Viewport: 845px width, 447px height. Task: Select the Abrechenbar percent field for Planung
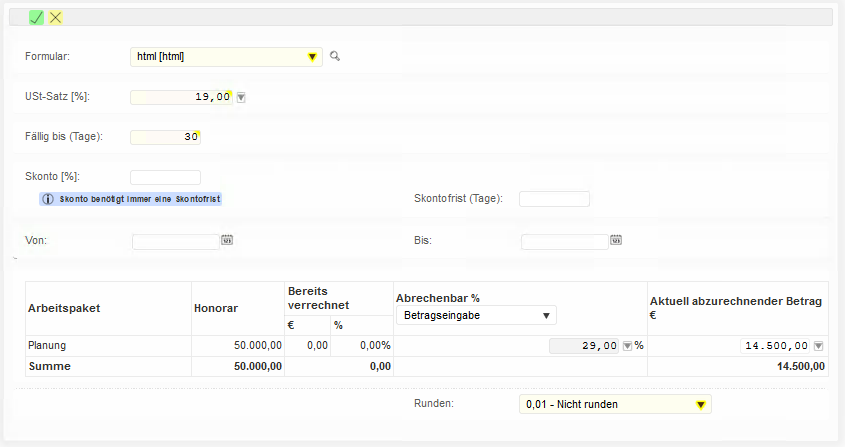pos(584,346)
